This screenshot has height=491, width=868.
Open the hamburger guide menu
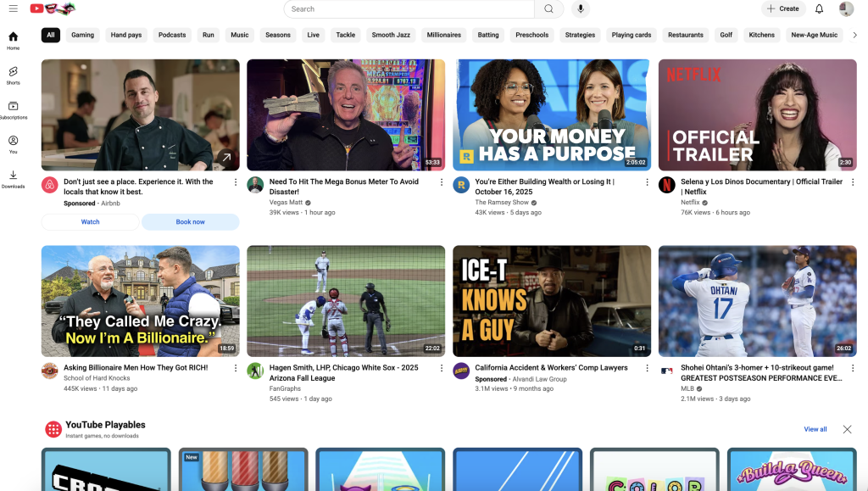coord(13,8)
